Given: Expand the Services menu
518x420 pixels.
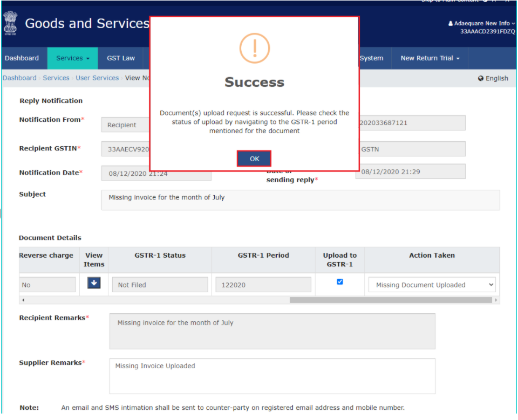Looking at the screenshot, I should coord(73,58).
